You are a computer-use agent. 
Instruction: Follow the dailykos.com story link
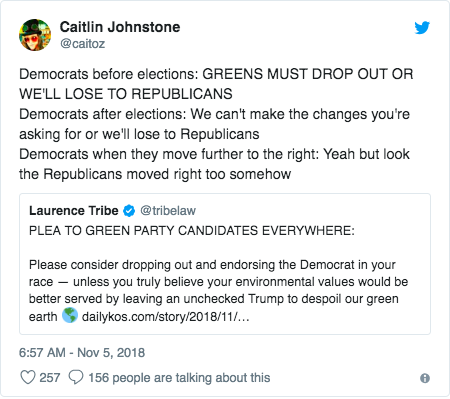pyautogui.click(x=166, y=316)
